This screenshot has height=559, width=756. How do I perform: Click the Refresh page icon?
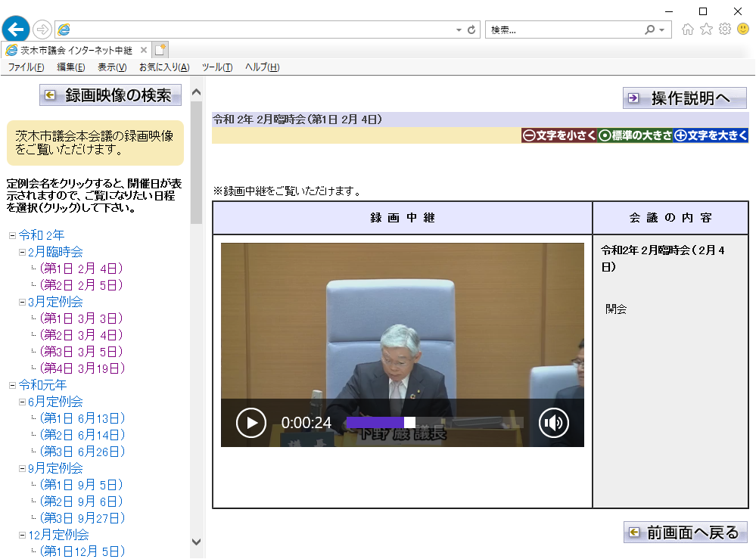coord(471,30)
